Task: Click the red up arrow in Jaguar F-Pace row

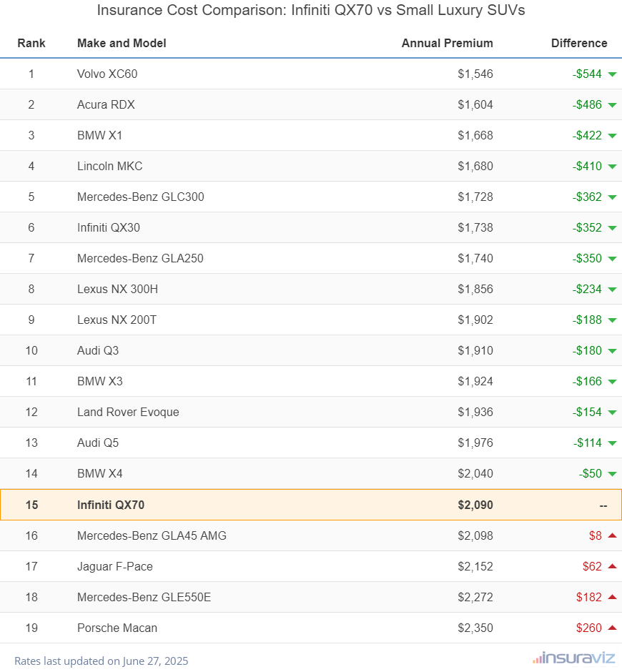Action: pos(612,566)
